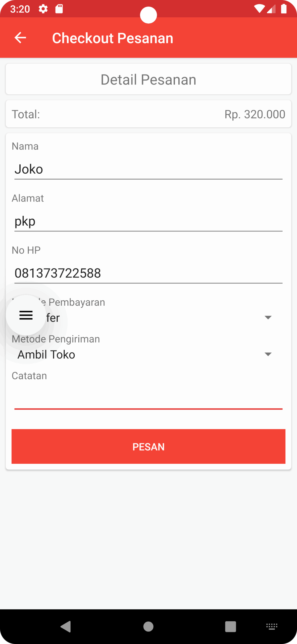Focus the Nama field containing Joko
Image resolution: width=297 pixels, height=644 pixels.
pos(148,169)
